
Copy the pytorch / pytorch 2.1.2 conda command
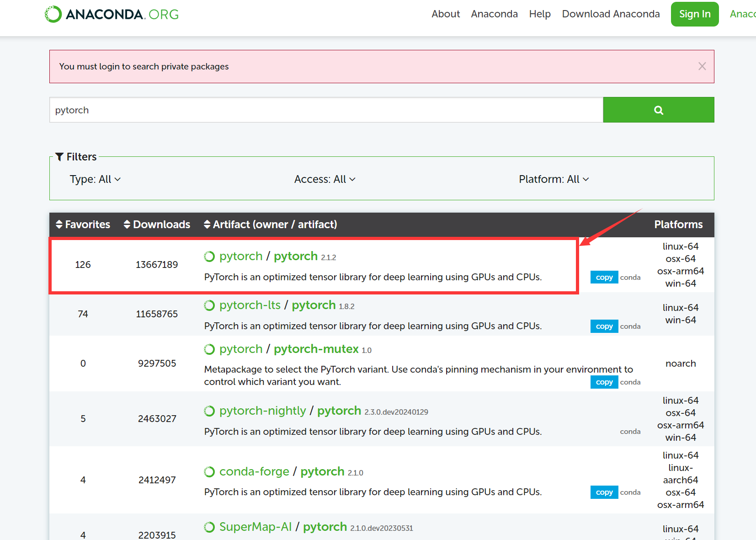click(604, 277)
